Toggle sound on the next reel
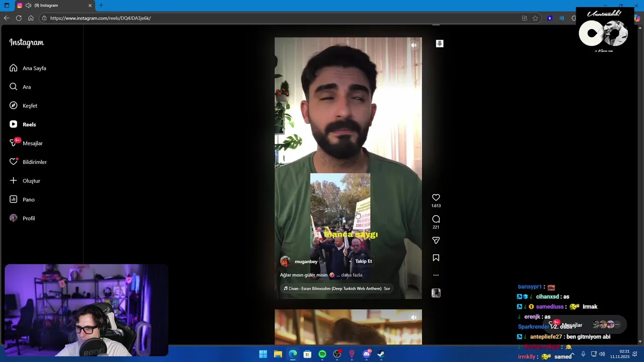 (414, 317)
